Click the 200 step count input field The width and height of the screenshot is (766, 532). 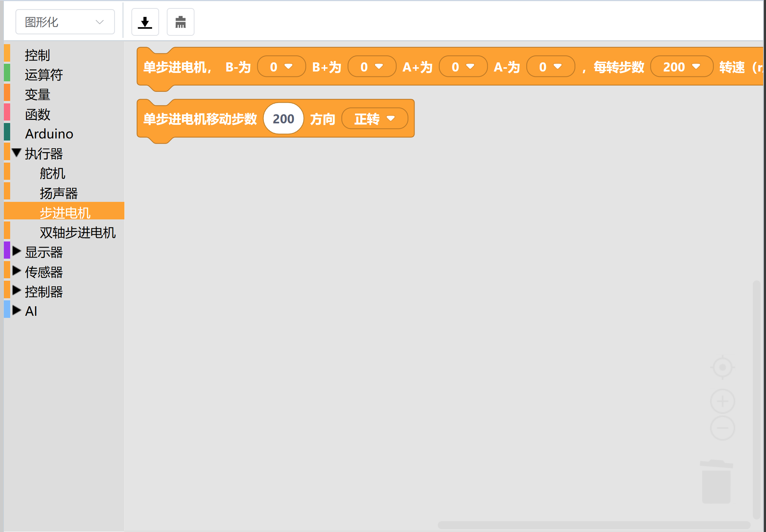283,119
